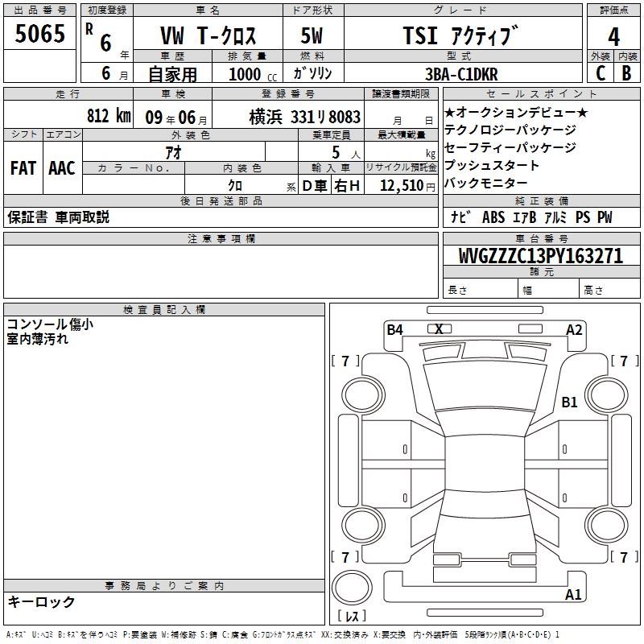This screenshot has width=644, height=644.
Task: Click the lot number 5065
Action: [x=39, y=35]
